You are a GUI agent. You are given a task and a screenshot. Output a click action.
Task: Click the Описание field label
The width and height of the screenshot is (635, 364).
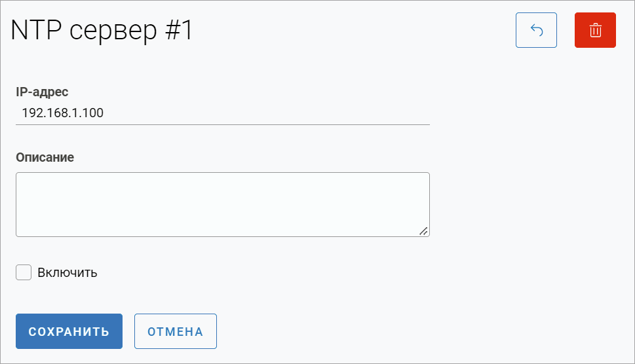45,157
